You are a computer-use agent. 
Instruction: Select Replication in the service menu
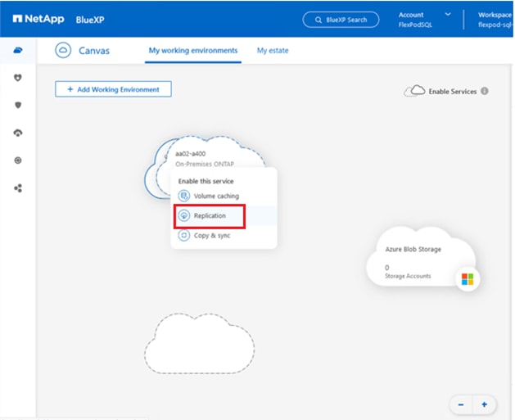[x=224, y=216]
